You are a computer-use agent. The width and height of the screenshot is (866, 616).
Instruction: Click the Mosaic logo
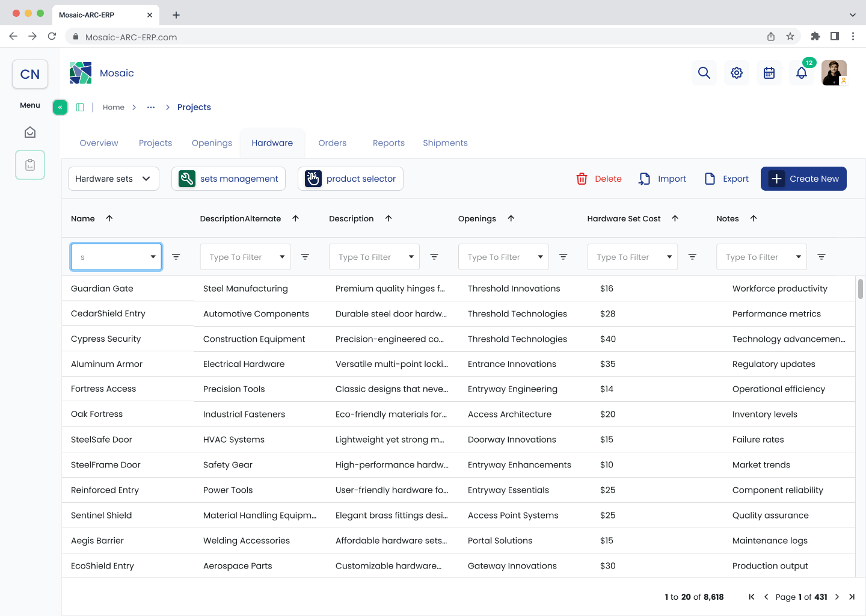(81, 73)
